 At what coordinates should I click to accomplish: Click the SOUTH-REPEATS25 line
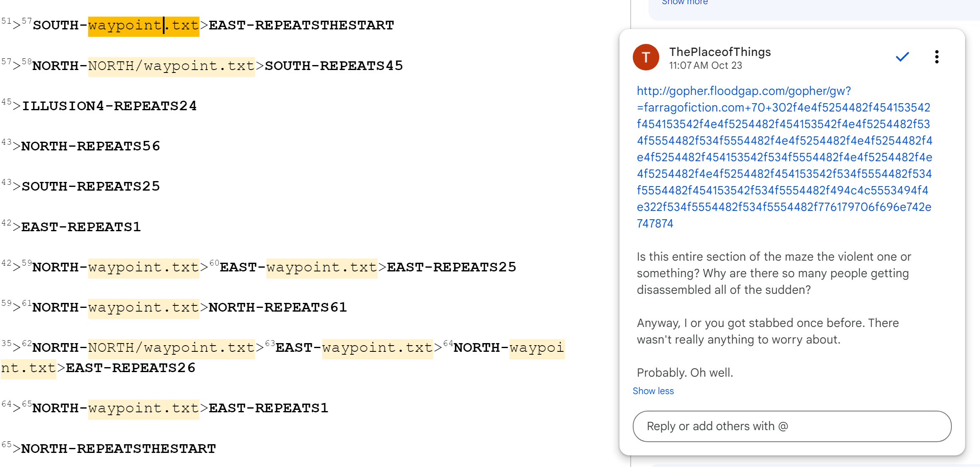coord(91,186)
